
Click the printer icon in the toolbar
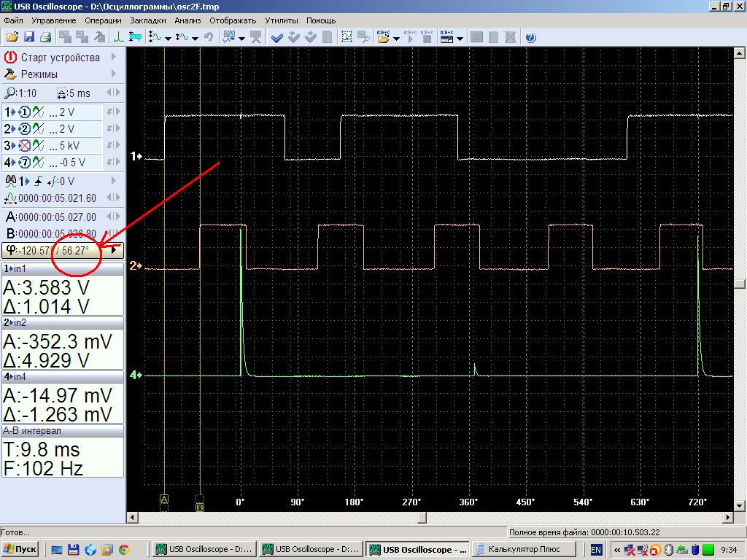[45, 37]
